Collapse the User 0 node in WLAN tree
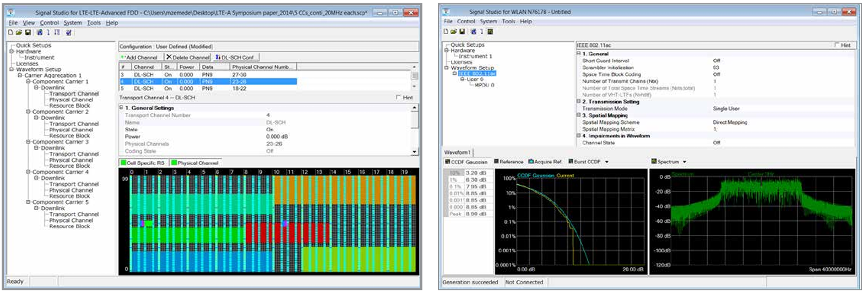 [463, 79]
